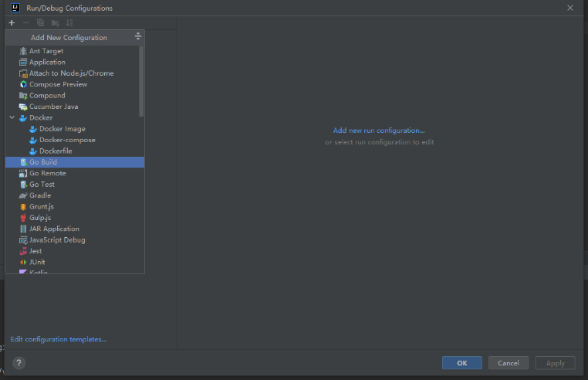Click the Go Remote icon
This screenshot has width=588, height=380.
[23, 173]
